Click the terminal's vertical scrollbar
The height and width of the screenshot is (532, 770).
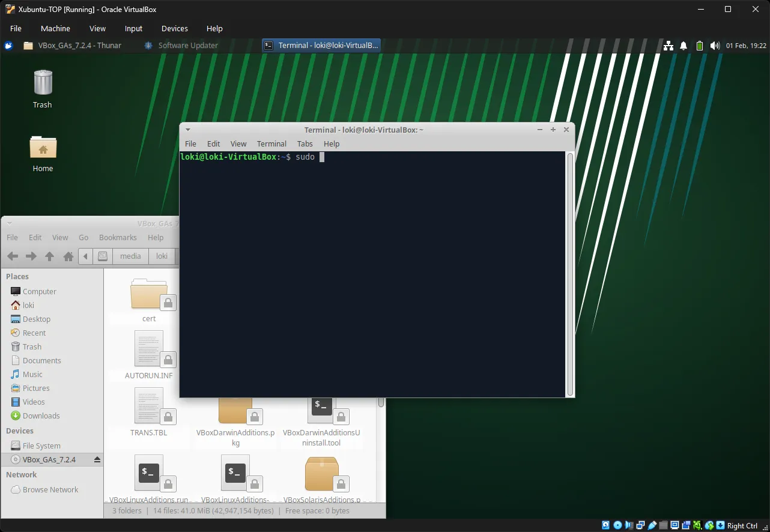click(570, 274)
